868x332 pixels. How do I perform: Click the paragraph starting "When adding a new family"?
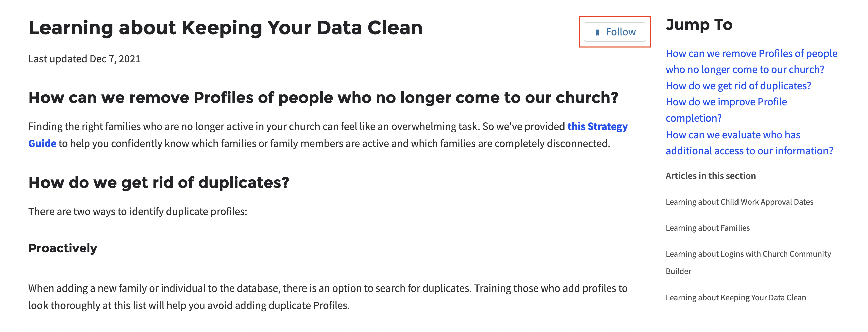point(328,297)
